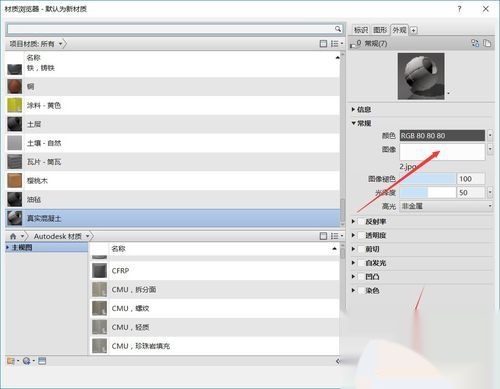Image resolution: width=500 pixels, height=389 pixels.
Task: Select the CMU，螺纹 thumbnail
Action: (99, 308)
